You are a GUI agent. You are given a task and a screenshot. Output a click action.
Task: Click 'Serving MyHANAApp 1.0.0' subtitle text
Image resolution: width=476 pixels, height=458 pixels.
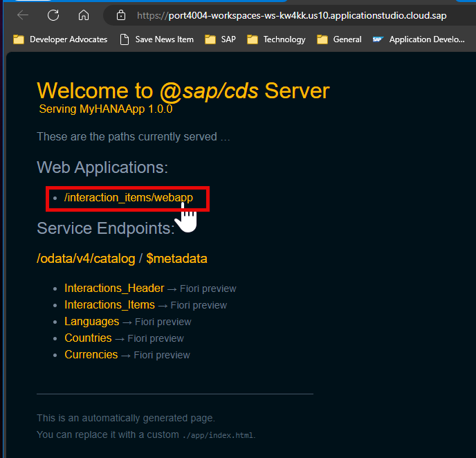pos(106,109)
